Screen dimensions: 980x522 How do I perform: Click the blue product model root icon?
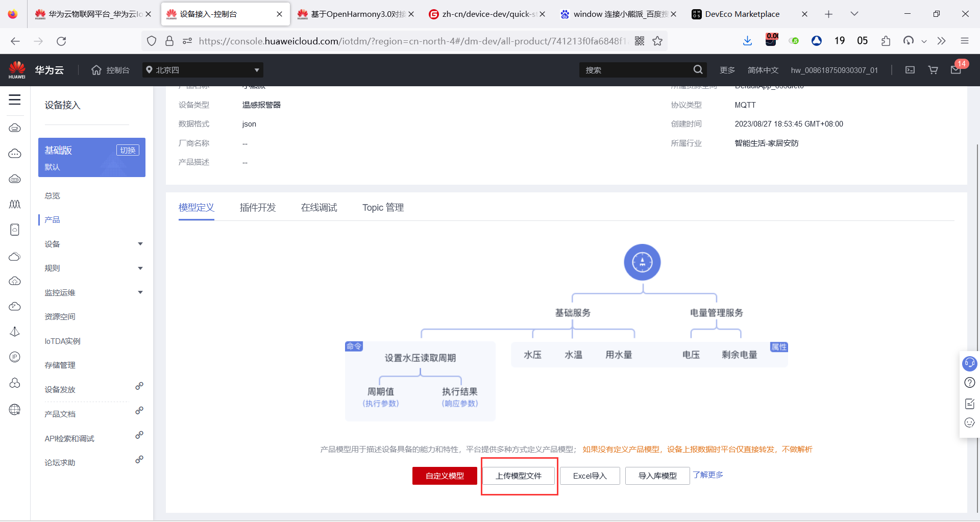pyautogui.click(x=642, y=262)
